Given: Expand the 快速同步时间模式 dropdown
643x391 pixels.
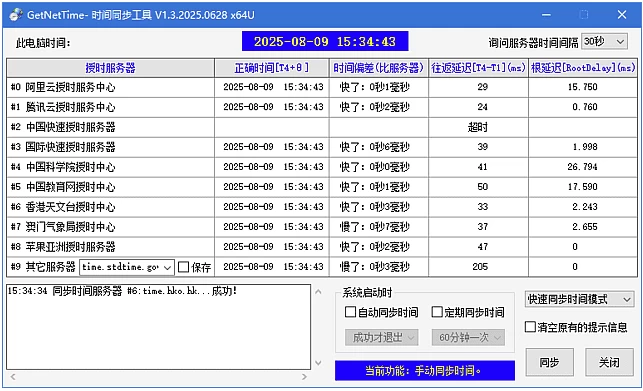Looking at the screenshot, I should tap(579, 299).
